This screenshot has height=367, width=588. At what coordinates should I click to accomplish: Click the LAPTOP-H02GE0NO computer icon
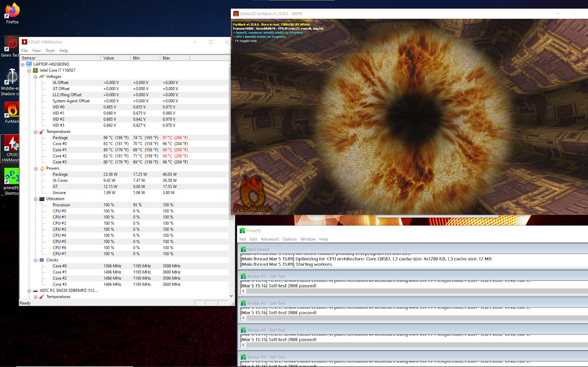[29, 64]
